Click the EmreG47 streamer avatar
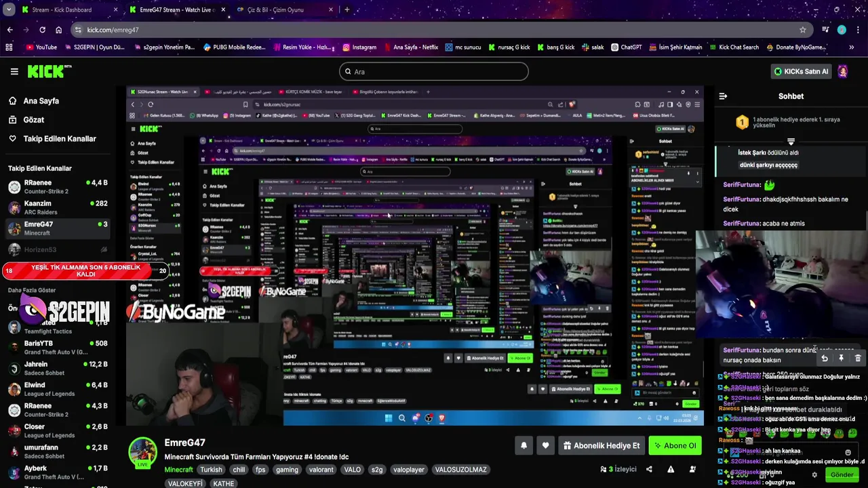868x488 pixels. point(143,453)
